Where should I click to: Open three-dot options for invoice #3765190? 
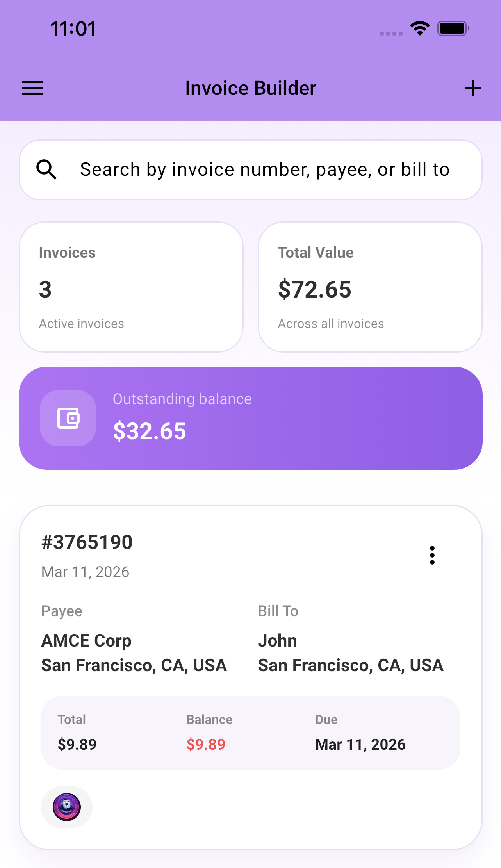(x=432, y=555)
